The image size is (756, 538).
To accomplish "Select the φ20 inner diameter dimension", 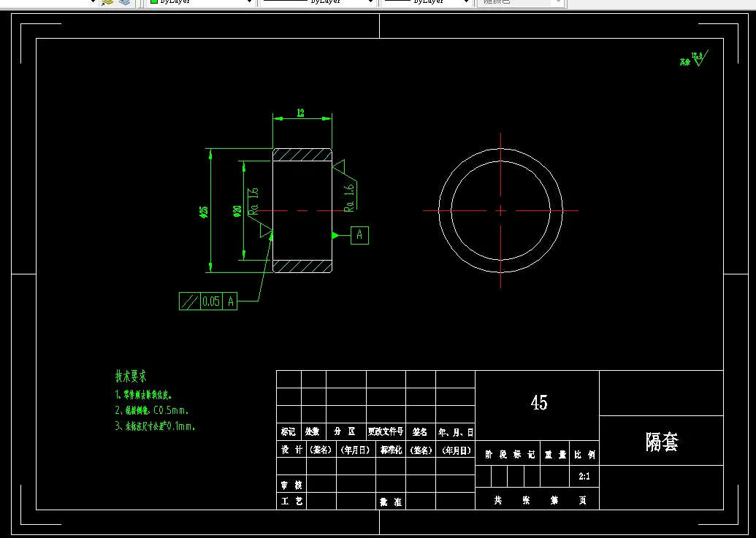I will pos(237,212).
